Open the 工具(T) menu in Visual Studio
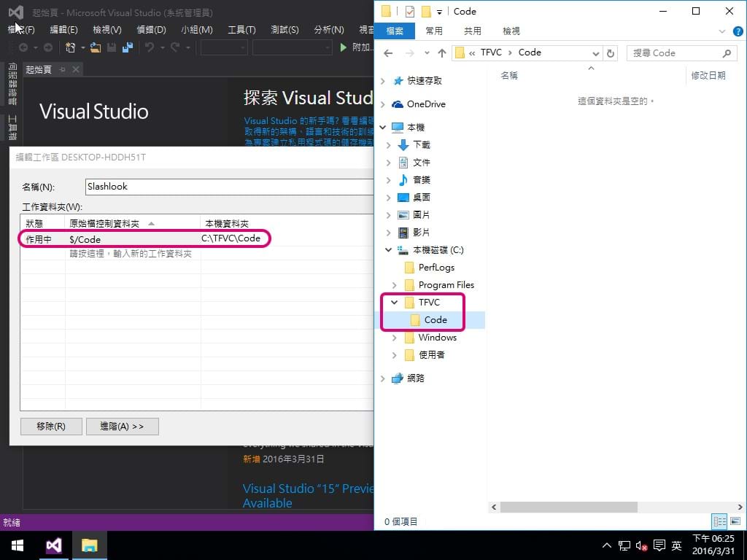 (241, 29)
